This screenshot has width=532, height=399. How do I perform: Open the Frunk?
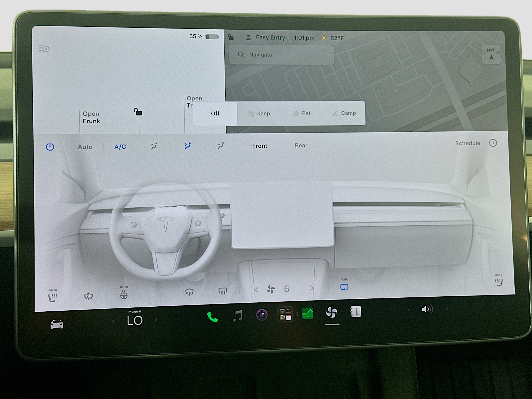[91, 117]
